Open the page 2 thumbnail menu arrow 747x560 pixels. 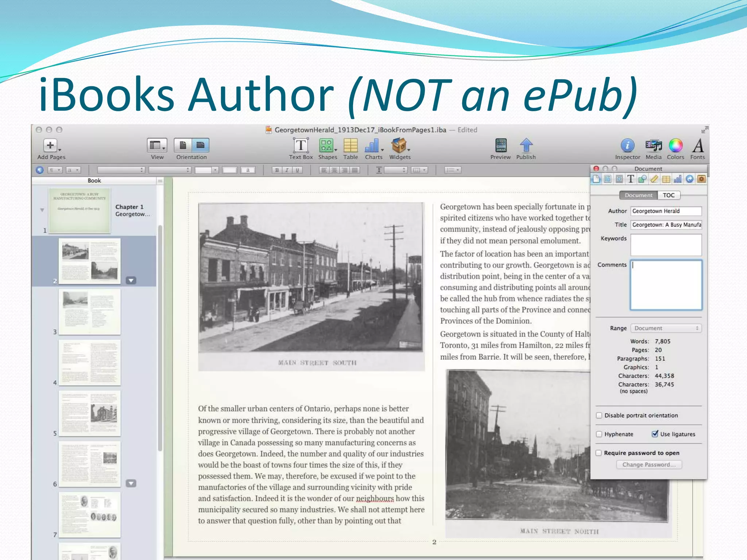(131, 280)
